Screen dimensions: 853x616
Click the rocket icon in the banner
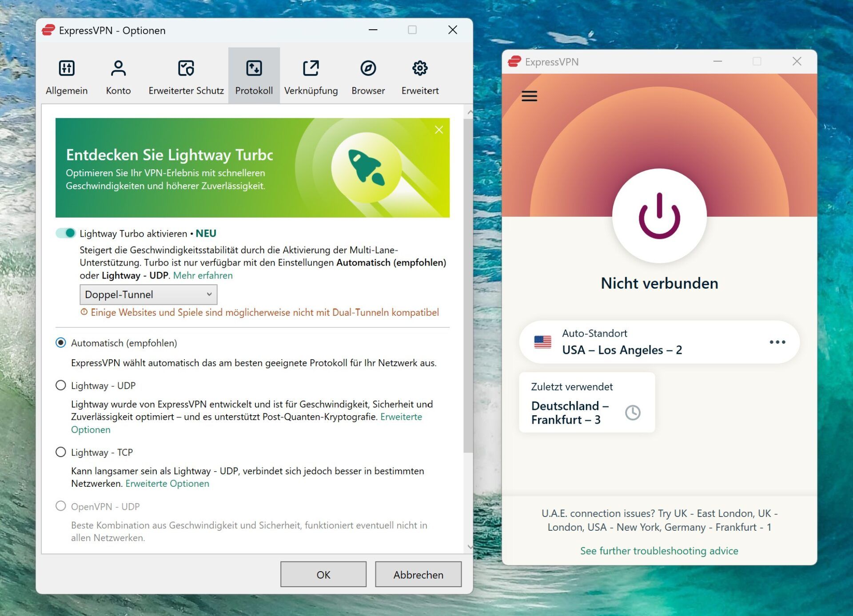click(x=367, y=167)
